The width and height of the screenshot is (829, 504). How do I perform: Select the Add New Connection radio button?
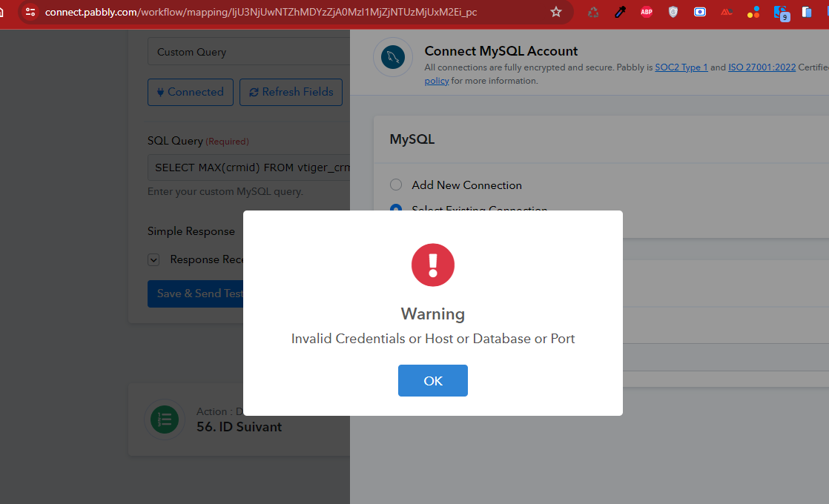[x=396, y=185]
